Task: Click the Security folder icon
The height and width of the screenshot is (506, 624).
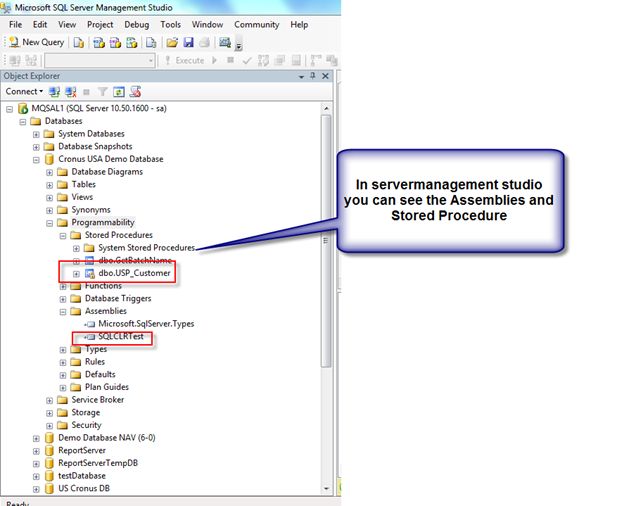Action: 62,425
